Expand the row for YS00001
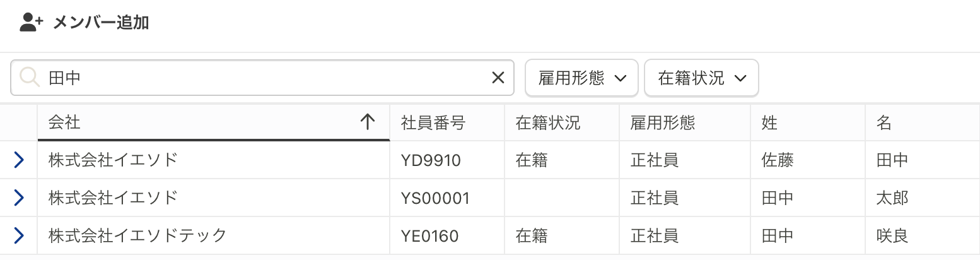 18,198
